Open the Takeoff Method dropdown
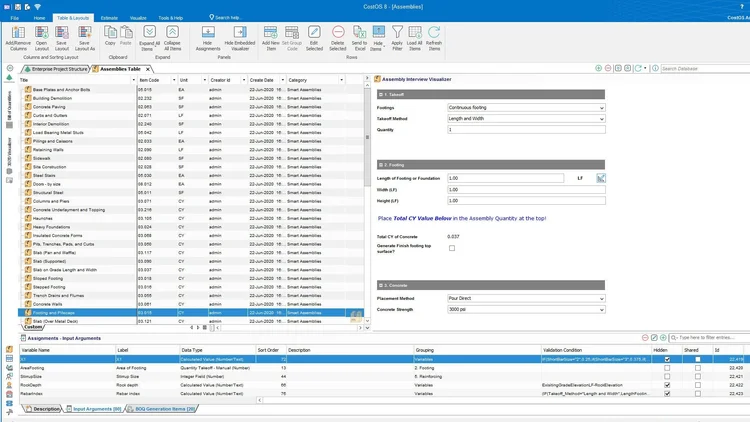 click(526, 119)
